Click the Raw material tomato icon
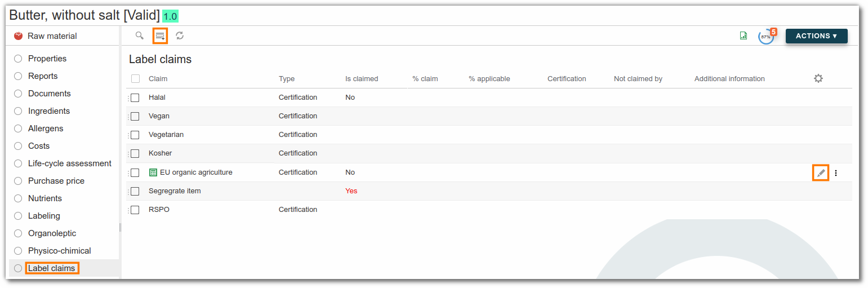868x288 pixels. tap(19, 36)
